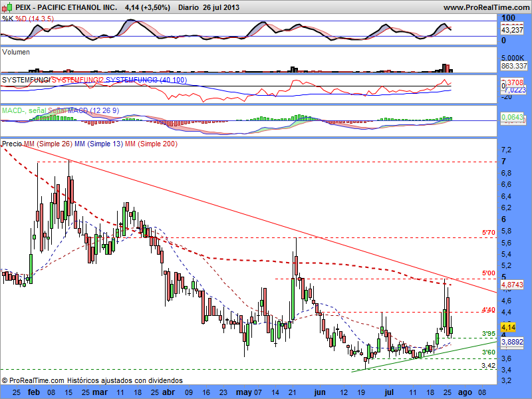Screen dimensions: 532x399
Task: Click the %D (14 3 5) label
Action: [x=35, y=19]
